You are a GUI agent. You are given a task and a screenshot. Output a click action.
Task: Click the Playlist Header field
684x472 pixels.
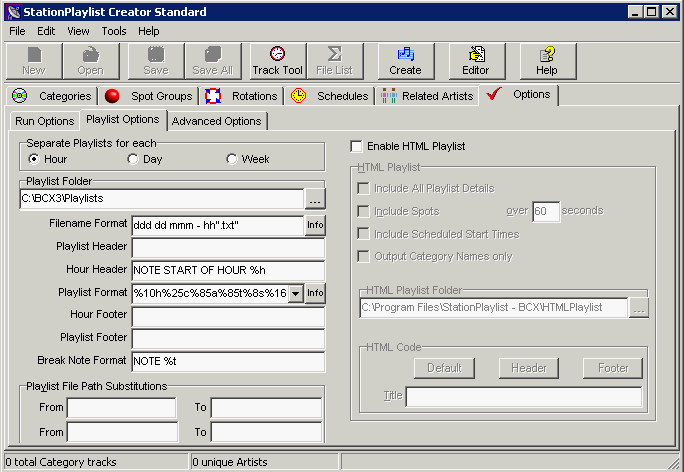[x=228, y=248]
